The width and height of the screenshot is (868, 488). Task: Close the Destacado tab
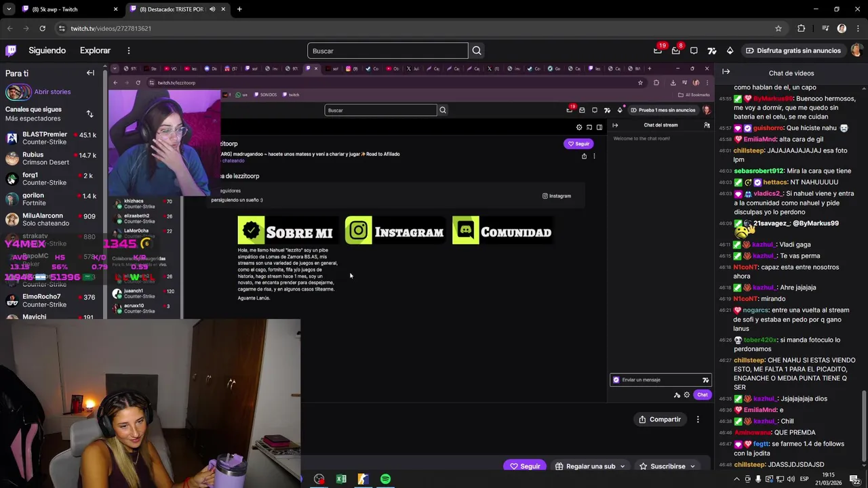(x=222, y=9)
